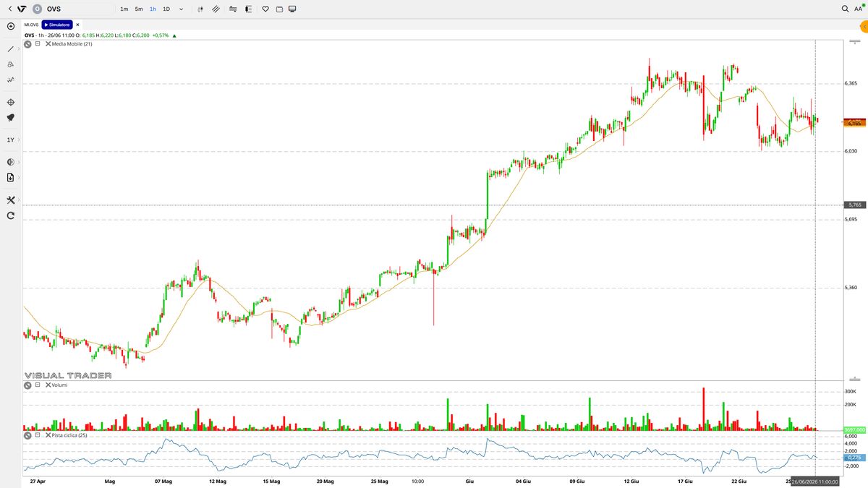Screen dimensions: 868x488
Task: Collapse the Volumi panel
Action: tap(38, 385)
